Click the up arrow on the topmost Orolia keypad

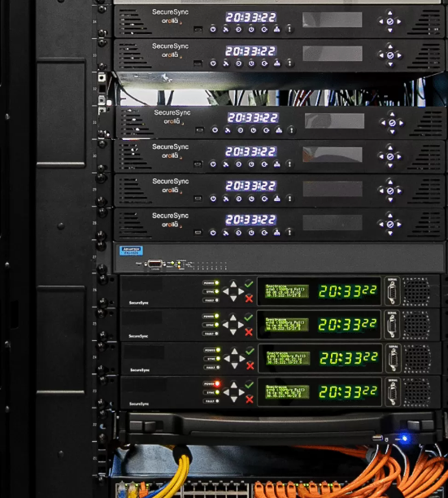pyautogui.click(x=390, y=13)
